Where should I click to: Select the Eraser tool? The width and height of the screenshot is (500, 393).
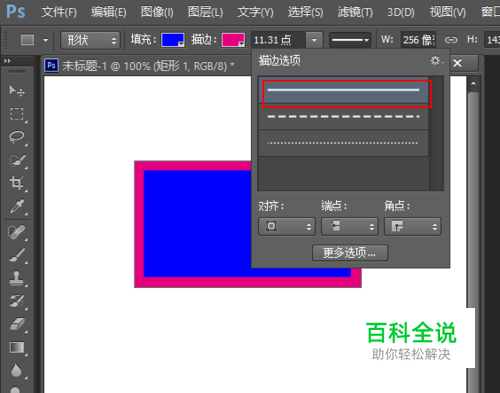coord(17,324)
